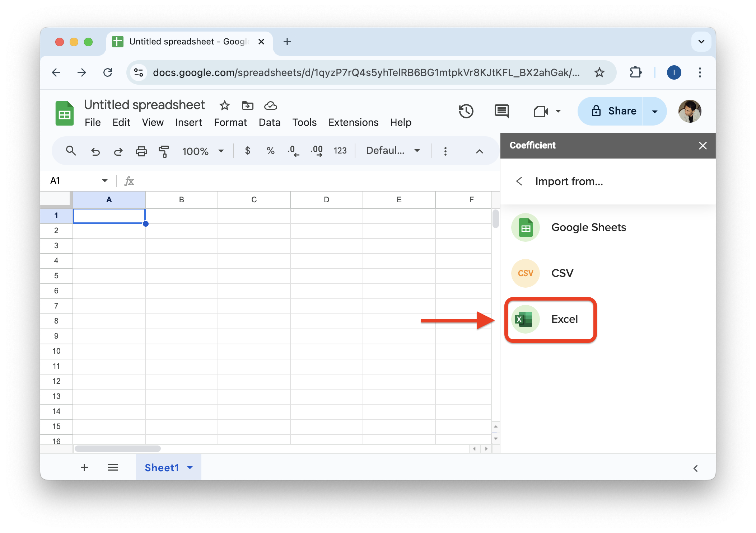Click the paint format roller icon
Screen dimensions: 756x533
coord(164,151)
